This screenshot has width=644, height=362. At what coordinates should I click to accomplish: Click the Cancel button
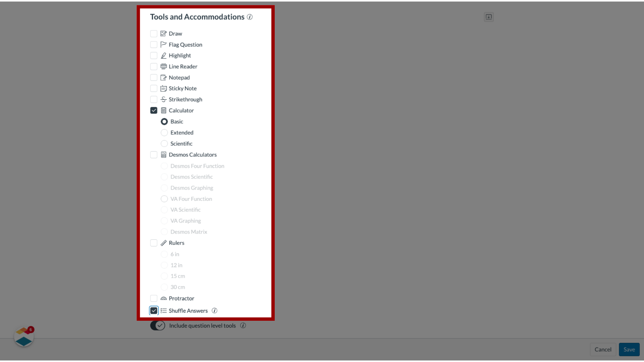(603, 349)
